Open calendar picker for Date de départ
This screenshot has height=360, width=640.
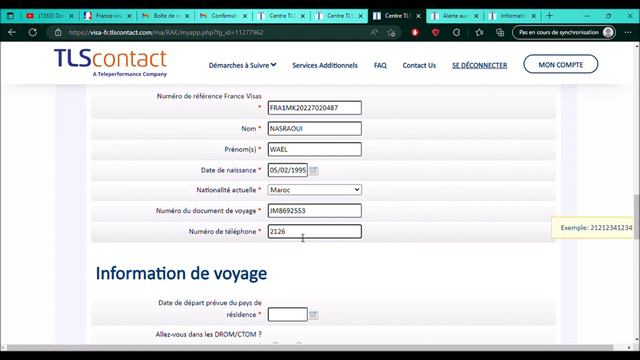(313, 315)
